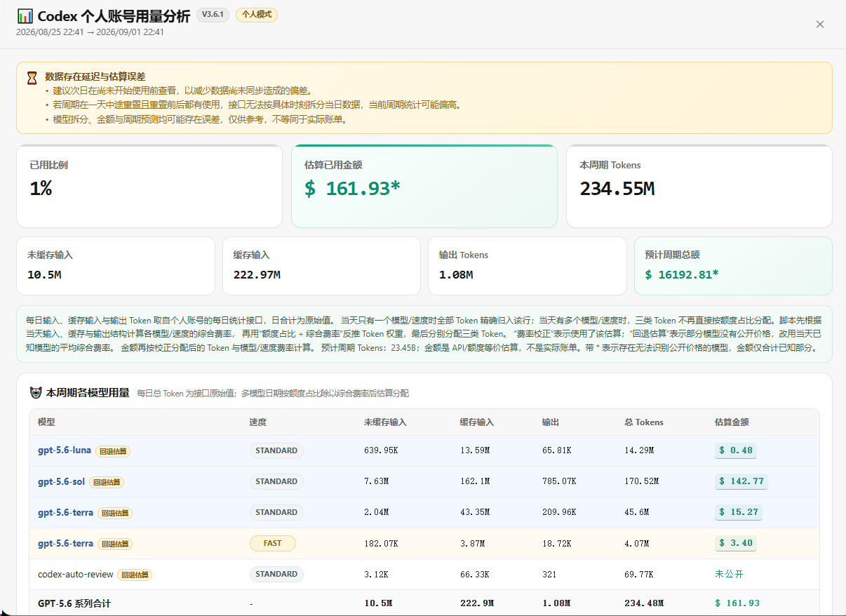This screenshot has height=616, width=846.
Task: Click STANDARD badge in gpt-5.6-sol row
Action: (276, 481)
